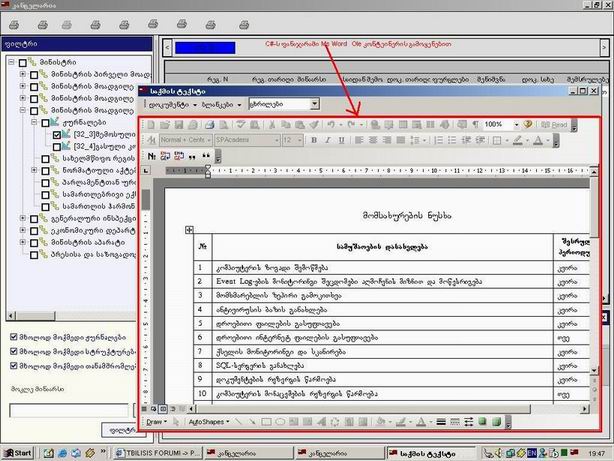Collapse the ჟურნალები tree node
The width and height of the screenshot is (614, 461).
point(34,122)
